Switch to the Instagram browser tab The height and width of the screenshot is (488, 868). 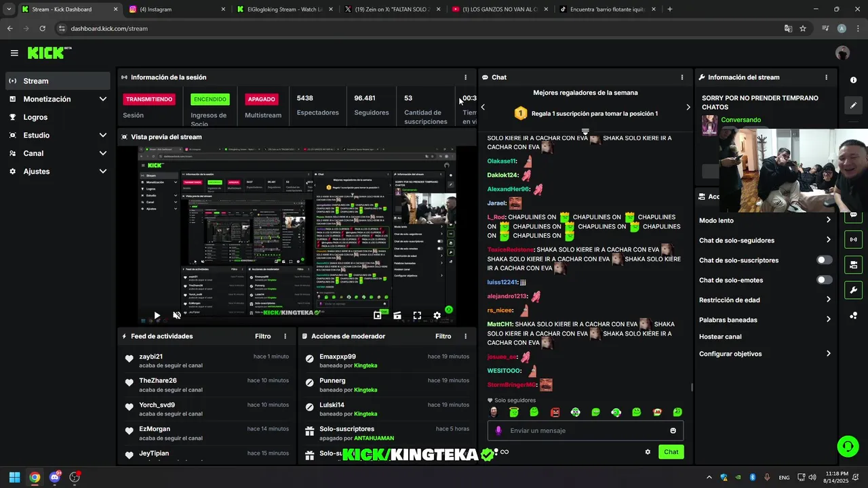pyautogui.click(x=177, y=9)
